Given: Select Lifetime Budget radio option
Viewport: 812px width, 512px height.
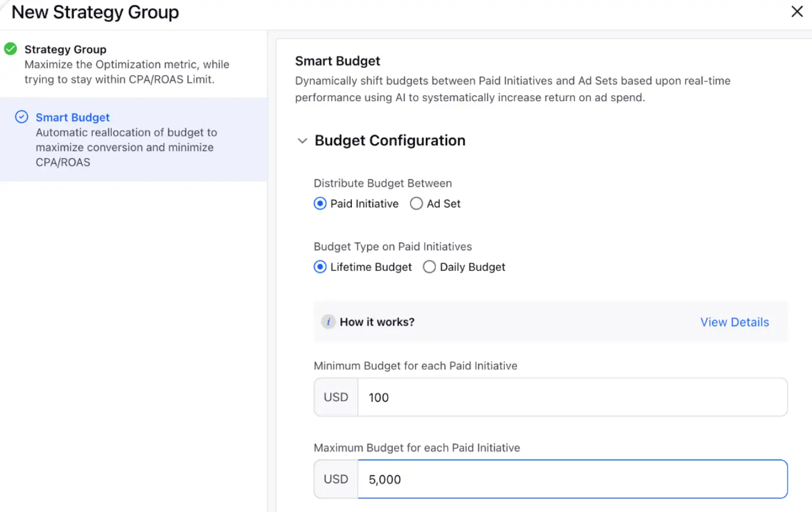Looking at the screenshot, I should pos(320,267).
